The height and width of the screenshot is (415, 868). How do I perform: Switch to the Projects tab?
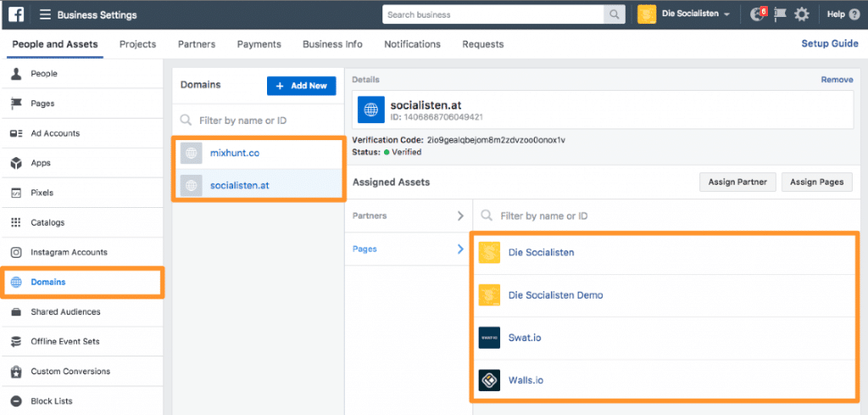[138, 44]
